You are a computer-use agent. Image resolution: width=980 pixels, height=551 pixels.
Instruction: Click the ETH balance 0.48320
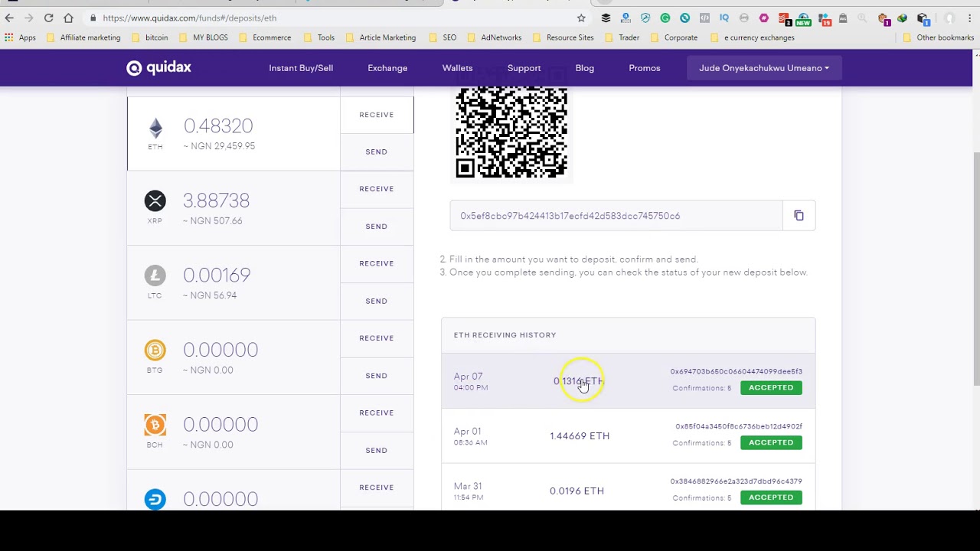(218, 126)
